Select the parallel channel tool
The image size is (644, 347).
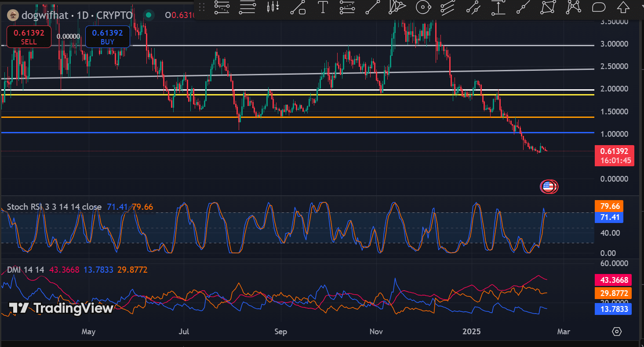point(448,7)
